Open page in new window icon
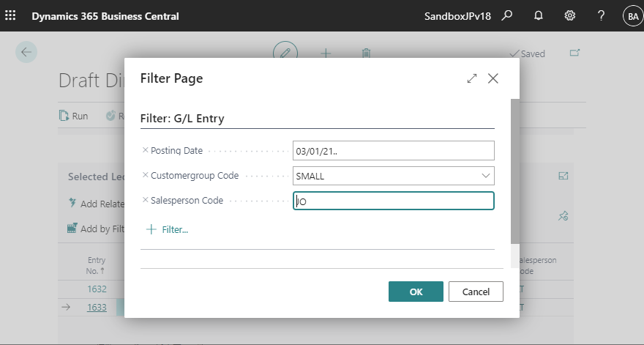644x345 pixels. pos(574,53)
